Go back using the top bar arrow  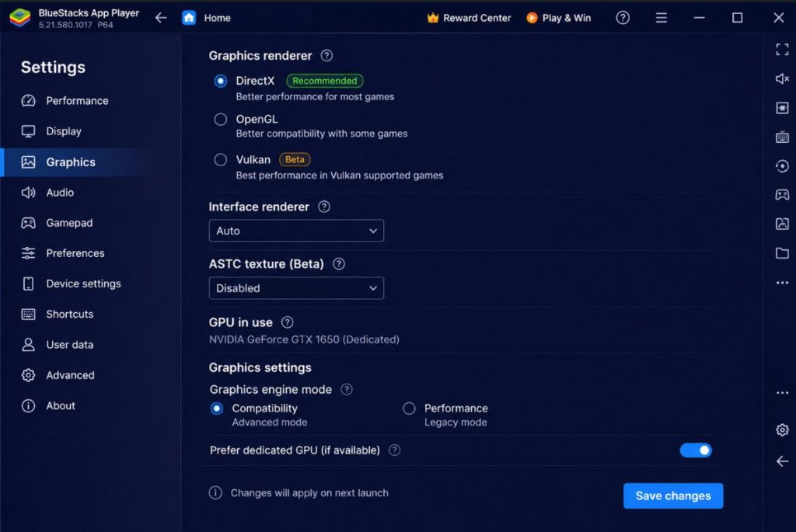[x=161, y=18]
